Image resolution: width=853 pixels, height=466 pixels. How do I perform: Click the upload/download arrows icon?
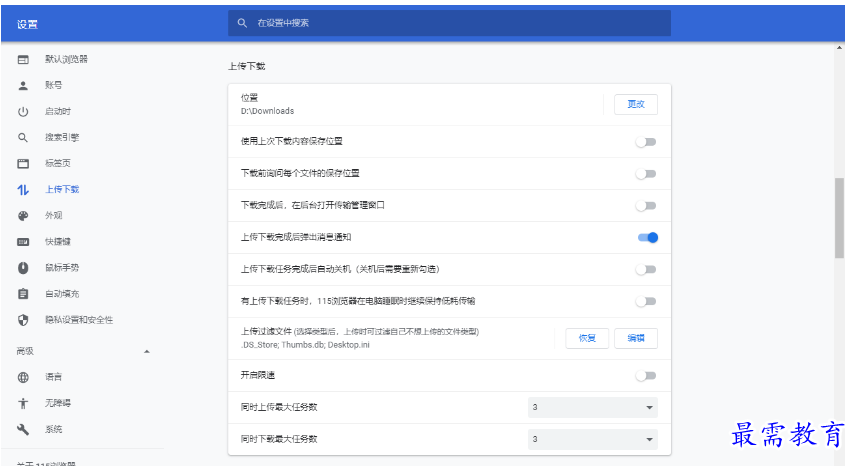23,190
